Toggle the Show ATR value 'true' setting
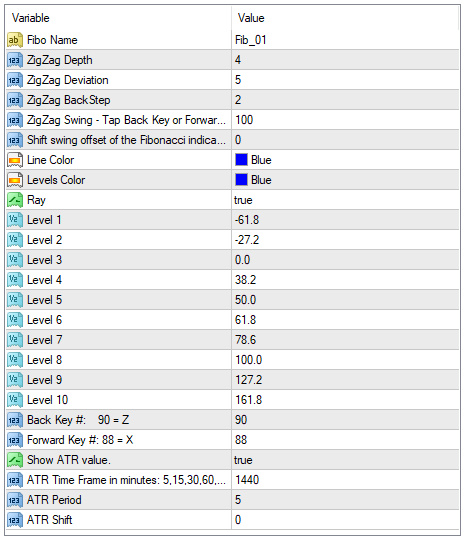Screen dimensions: 466x540 tap(243, 460)
